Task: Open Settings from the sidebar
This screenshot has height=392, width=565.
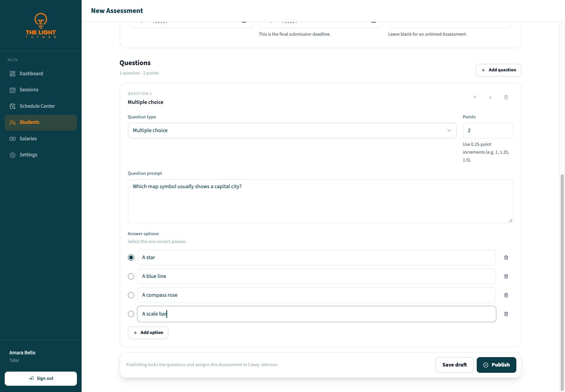Action: (41, 155)
